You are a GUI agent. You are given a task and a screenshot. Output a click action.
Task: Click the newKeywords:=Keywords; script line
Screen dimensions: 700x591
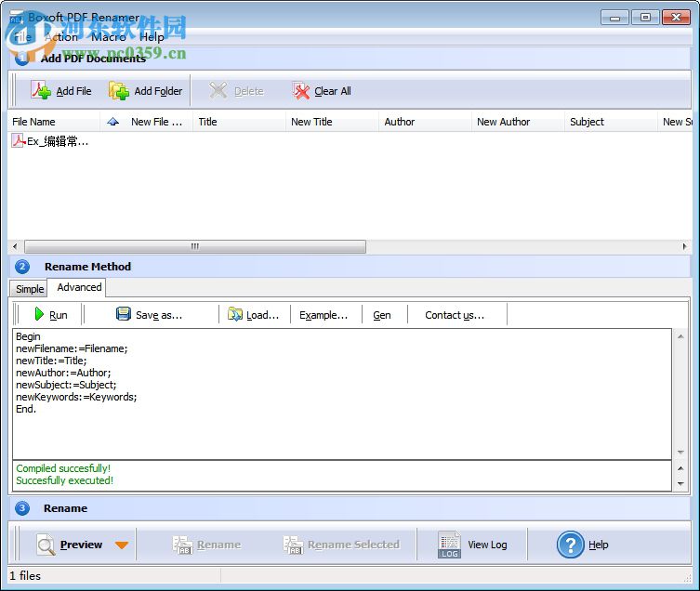pyautogui.click(x=76, y=397)
